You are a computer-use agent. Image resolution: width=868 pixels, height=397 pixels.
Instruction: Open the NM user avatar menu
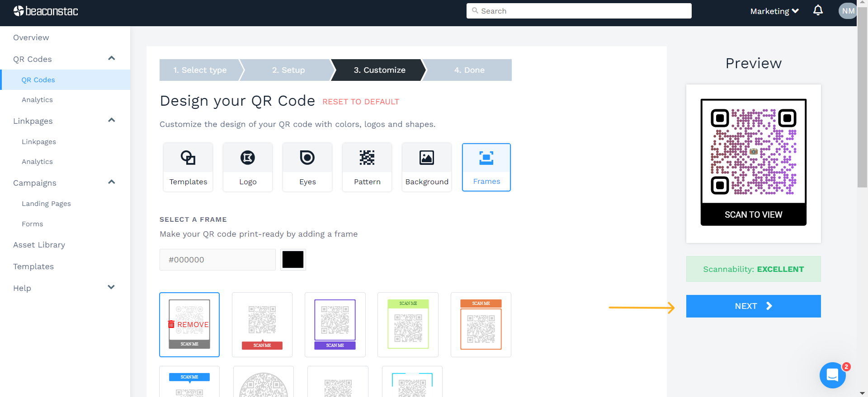tap(848, 11)
